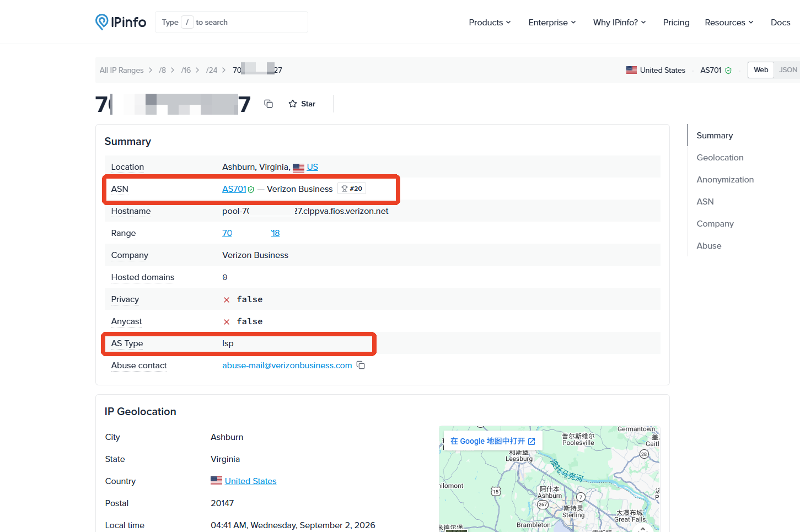Screen dimensions: 800x532
Task: Click the Hosted domains value 0
Action: (224, 277)
